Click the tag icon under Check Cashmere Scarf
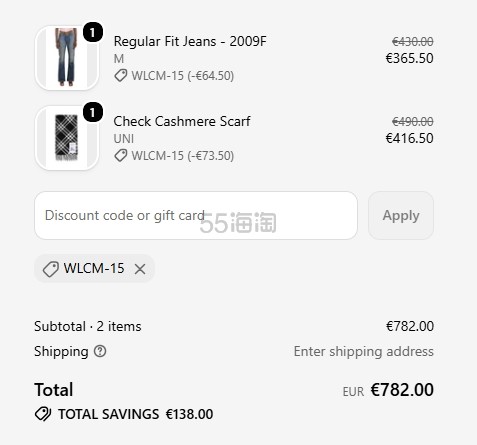 pos(120,156)
